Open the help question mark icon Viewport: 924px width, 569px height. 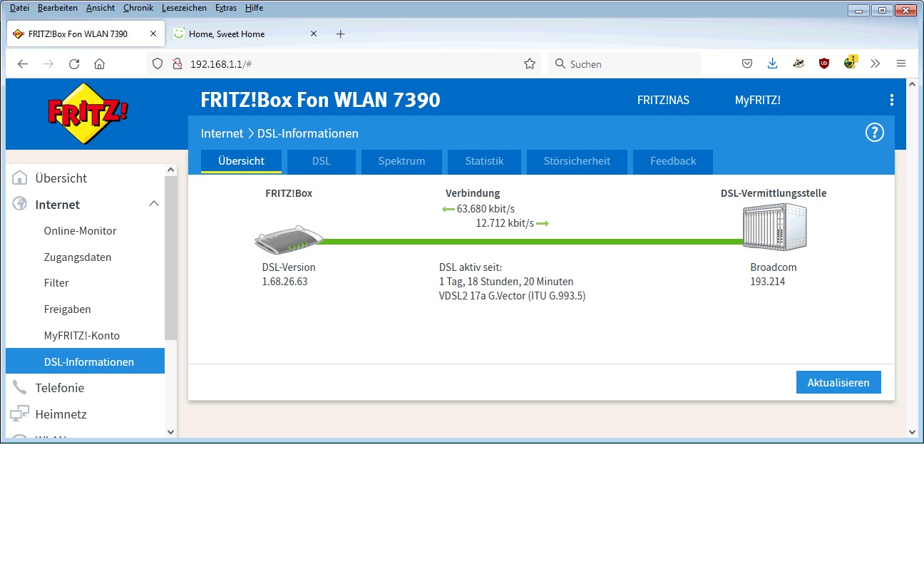tap(874, 133)
